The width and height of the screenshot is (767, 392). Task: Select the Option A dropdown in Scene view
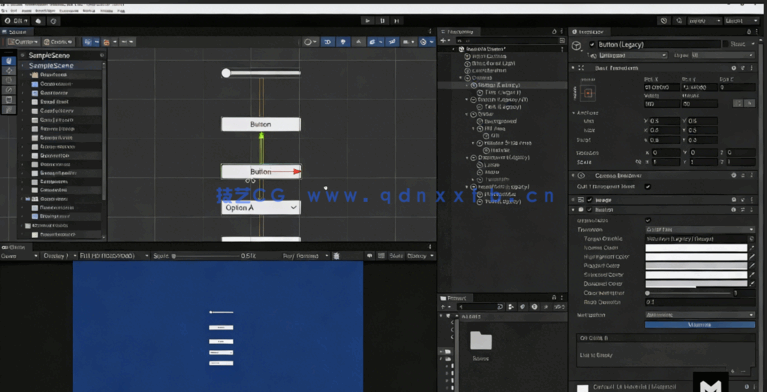tap(261, 208)
